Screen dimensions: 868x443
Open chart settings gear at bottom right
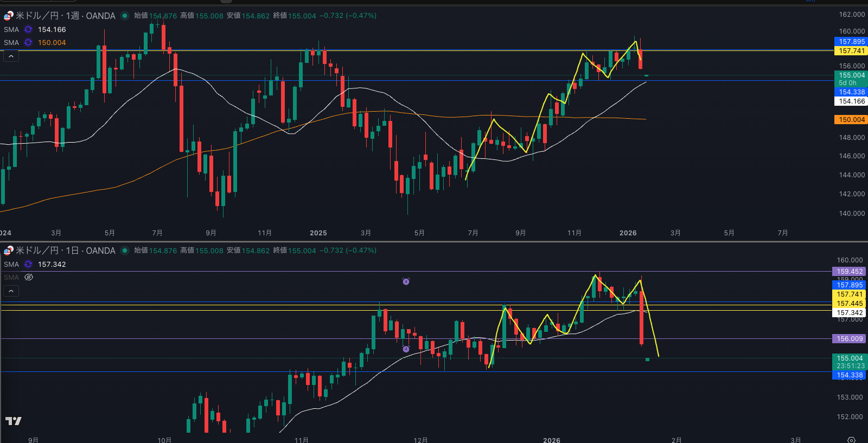coord(851,440)
